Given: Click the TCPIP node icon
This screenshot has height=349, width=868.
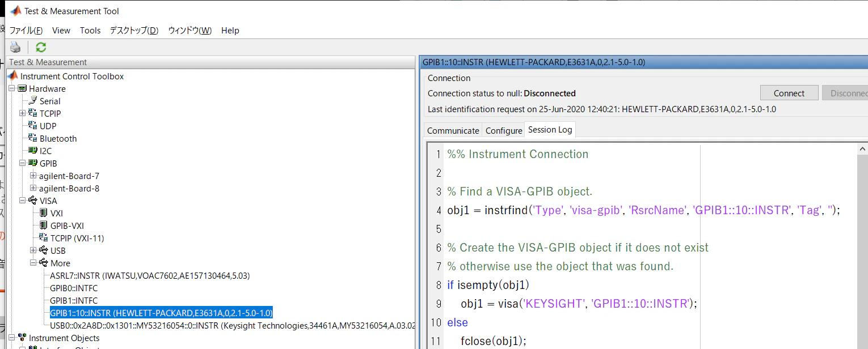Looking at the screenshot, I should pos(33,113).
